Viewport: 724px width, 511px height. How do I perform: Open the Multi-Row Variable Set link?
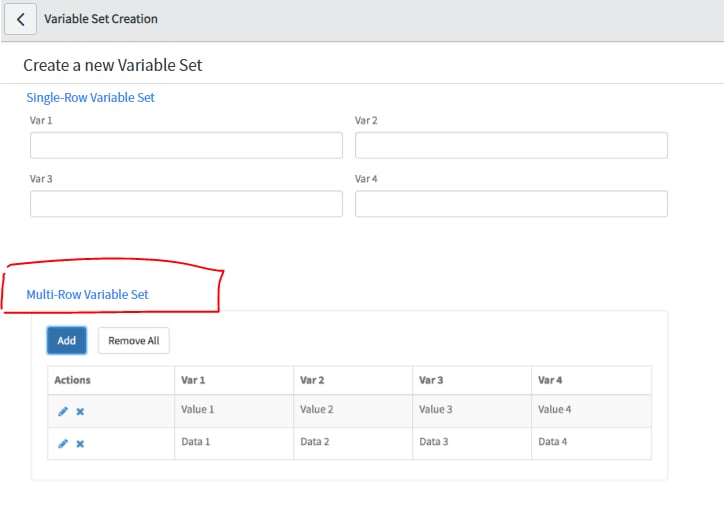(87, 295)
